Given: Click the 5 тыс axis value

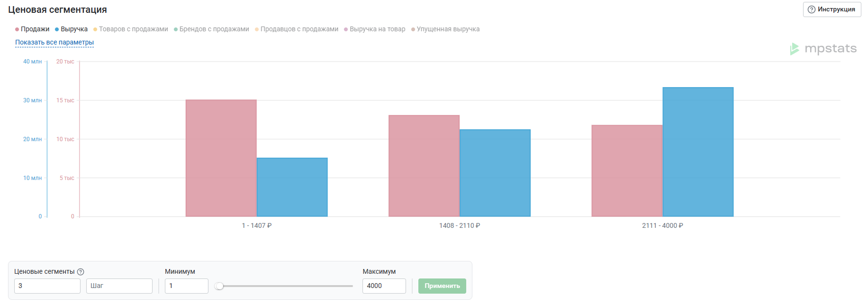Looking at the screenshot, I should 67,178.
